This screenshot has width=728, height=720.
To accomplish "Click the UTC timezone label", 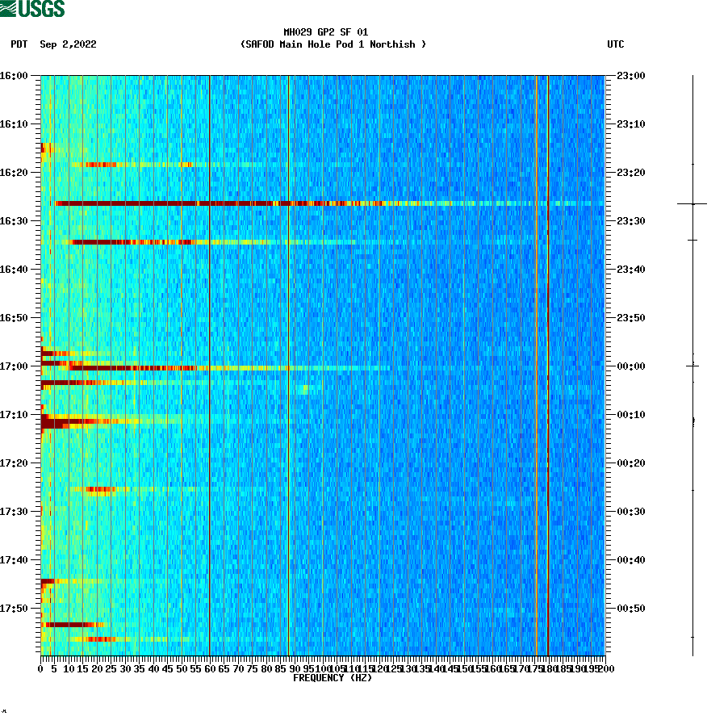I will [617, 44].
